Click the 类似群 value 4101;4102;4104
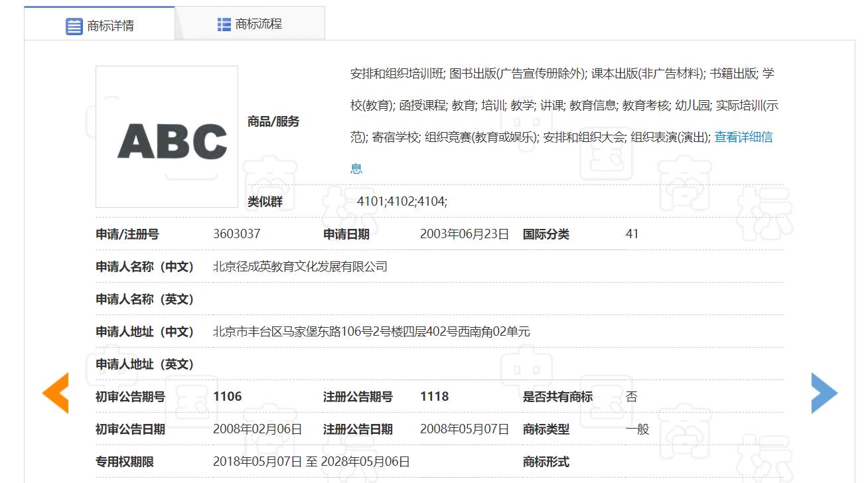The height and width of the screenshot is (483, 868). tap(401, 201)
